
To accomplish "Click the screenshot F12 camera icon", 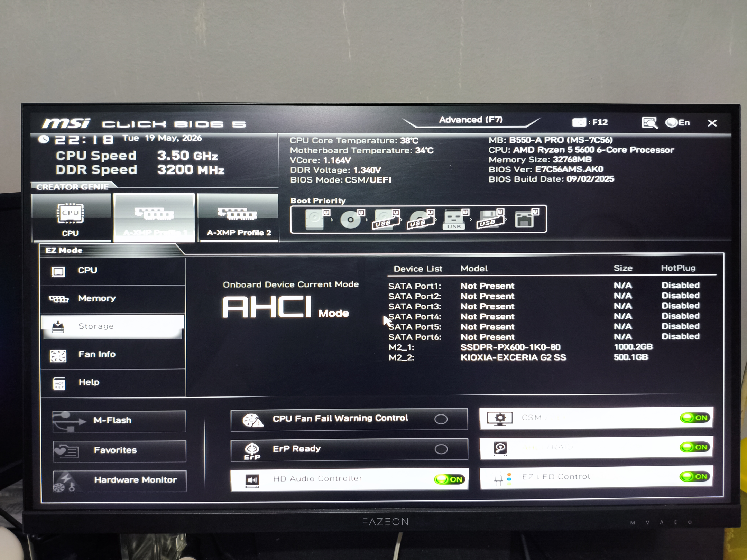I will coord(579,122).
